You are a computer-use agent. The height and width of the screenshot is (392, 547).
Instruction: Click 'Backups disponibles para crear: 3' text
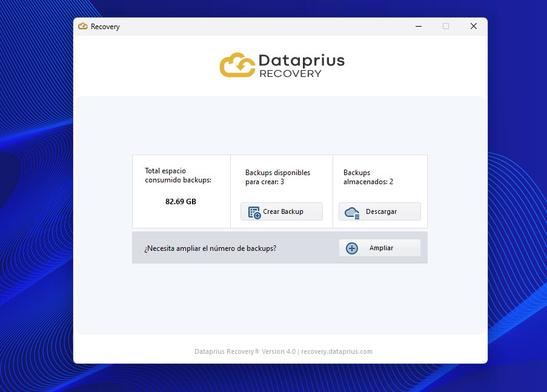(x=277, y=177)
